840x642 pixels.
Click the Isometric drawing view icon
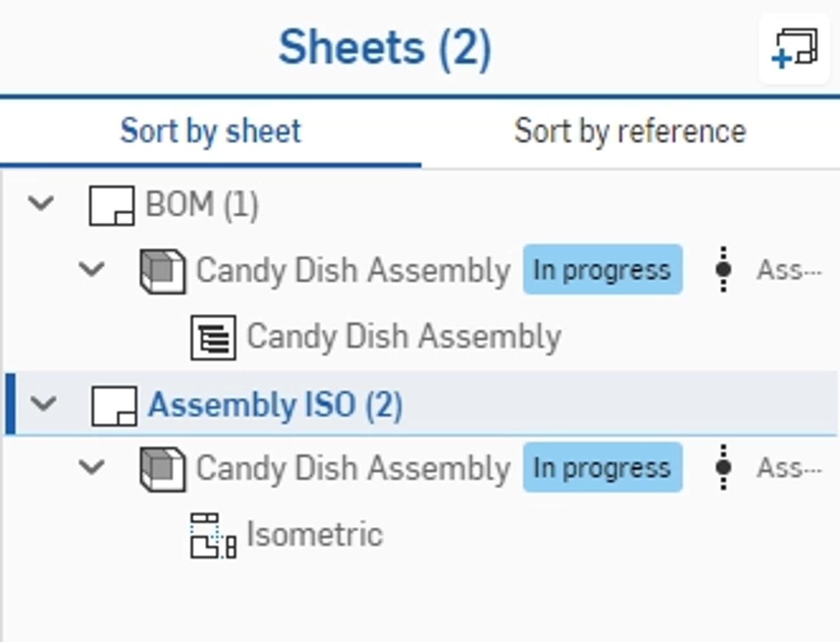tap(212, 534)
